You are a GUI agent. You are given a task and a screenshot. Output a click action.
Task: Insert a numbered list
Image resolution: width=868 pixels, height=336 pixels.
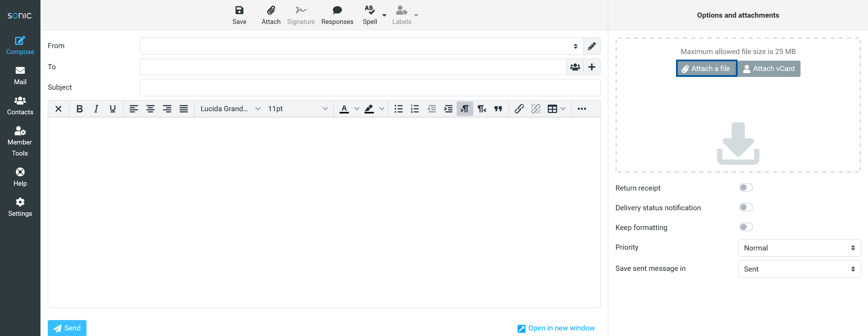pyautogui.click(x=415, y=109)
